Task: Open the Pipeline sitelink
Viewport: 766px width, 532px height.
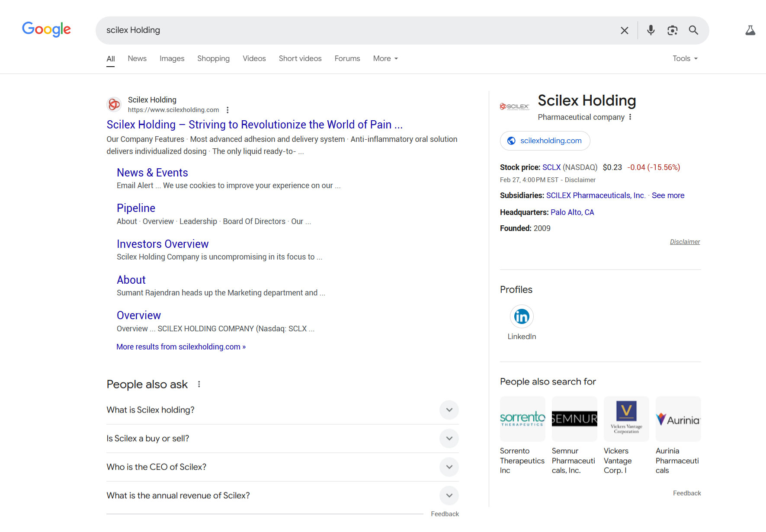Action: [136, 208]
